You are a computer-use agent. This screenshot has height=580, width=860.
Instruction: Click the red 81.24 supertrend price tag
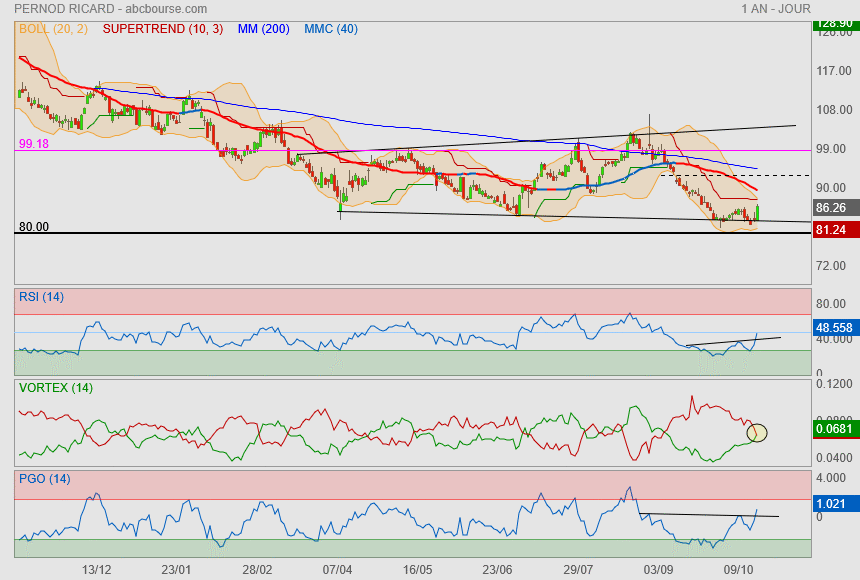[x=833, y=229]
